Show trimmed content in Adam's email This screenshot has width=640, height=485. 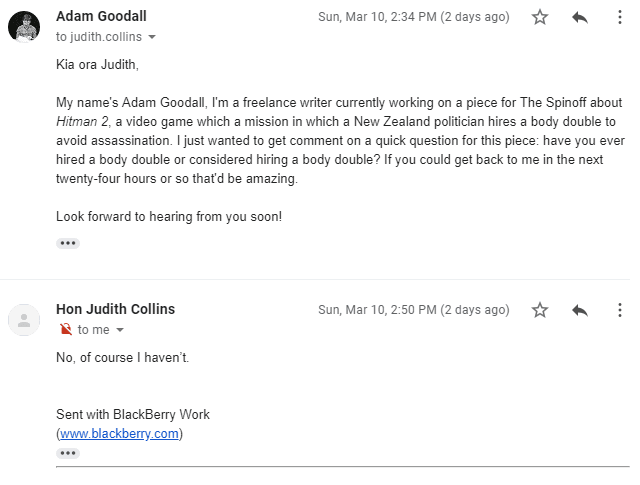[x=68, y=243]
